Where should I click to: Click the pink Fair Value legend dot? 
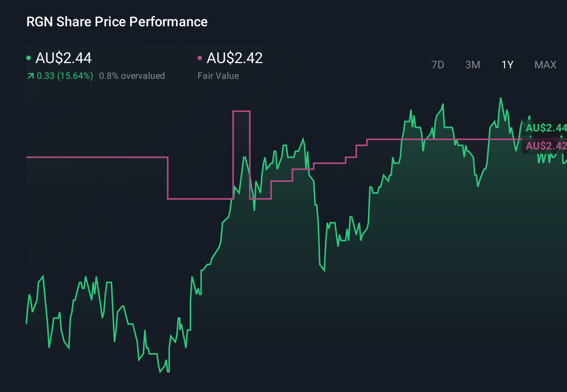201,57
